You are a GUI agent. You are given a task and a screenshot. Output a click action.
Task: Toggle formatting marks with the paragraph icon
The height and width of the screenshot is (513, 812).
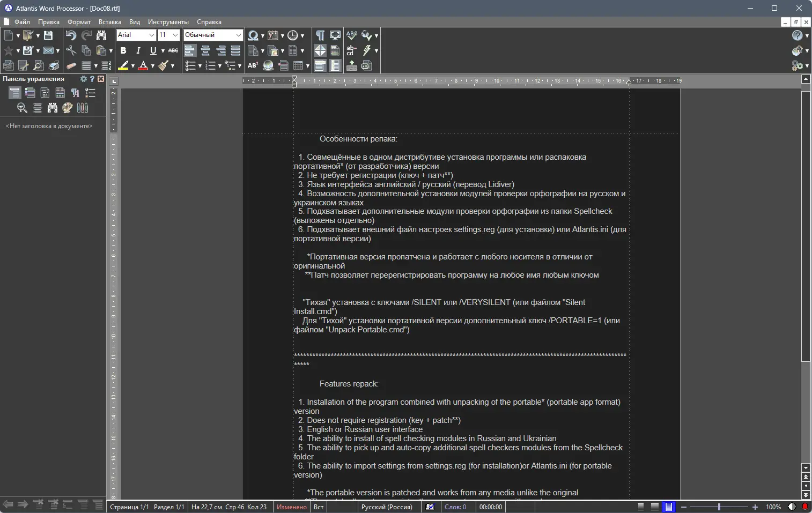coord(320,35)
